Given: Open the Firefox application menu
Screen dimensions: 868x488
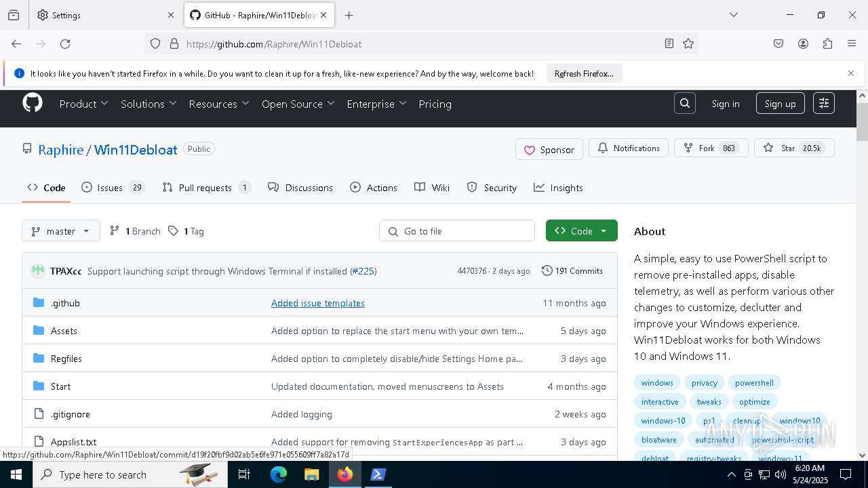Looking at the screenshot, I should coord(852,44).
